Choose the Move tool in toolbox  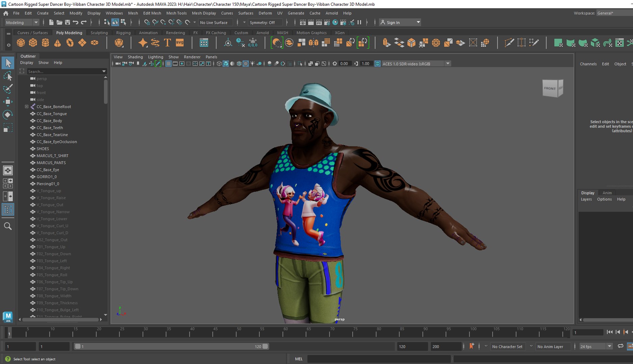[8, 101]
